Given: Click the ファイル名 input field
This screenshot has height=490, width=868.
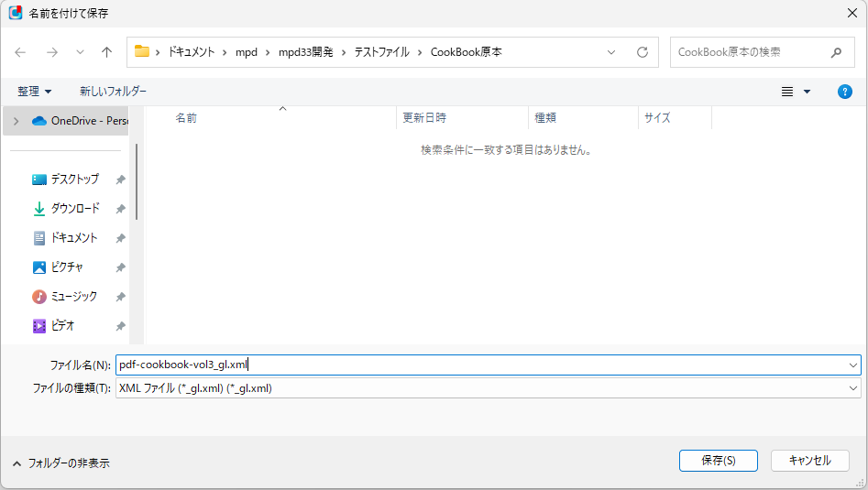Looking at the screenshot, I should 477,365.
